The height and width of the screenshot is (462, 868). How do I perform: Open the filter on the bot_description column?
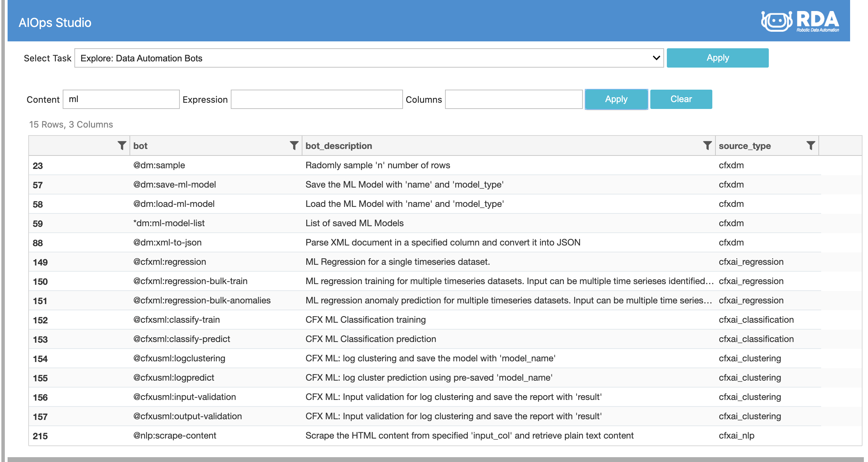(x=707, y=145)
